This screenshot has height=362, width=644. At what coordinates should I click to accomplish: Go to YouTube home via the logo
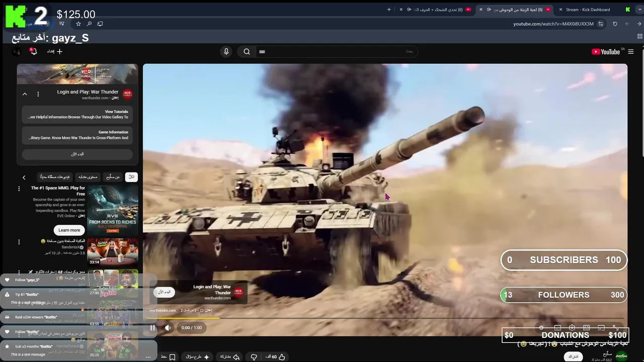tap(605, 51)
